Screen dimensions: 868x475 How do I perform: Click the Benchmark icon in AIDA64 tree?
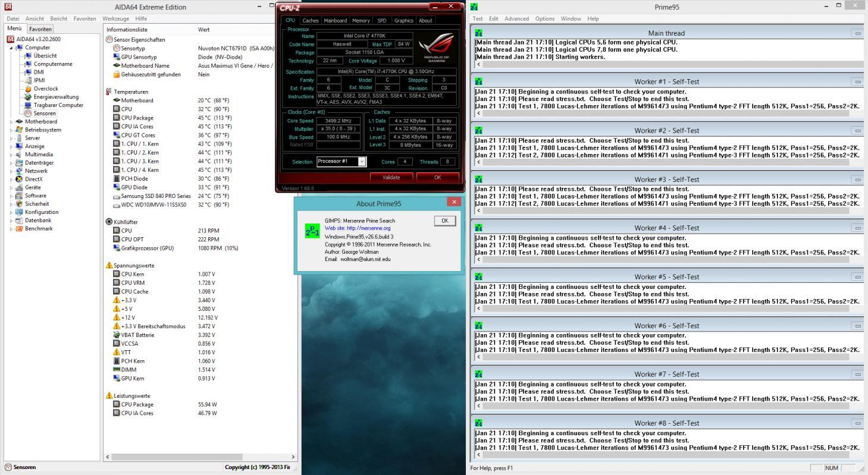[19, 228]
